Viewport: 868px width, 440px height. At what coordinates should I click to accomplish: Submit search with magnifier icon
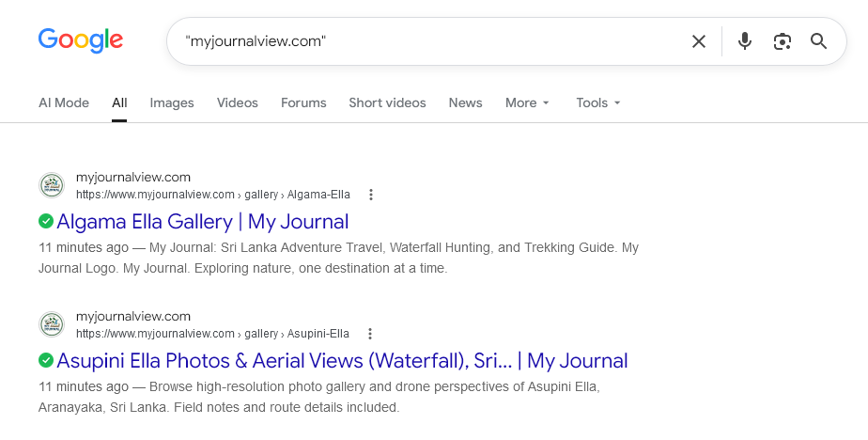pyautogui.click(x=819, y=41)
